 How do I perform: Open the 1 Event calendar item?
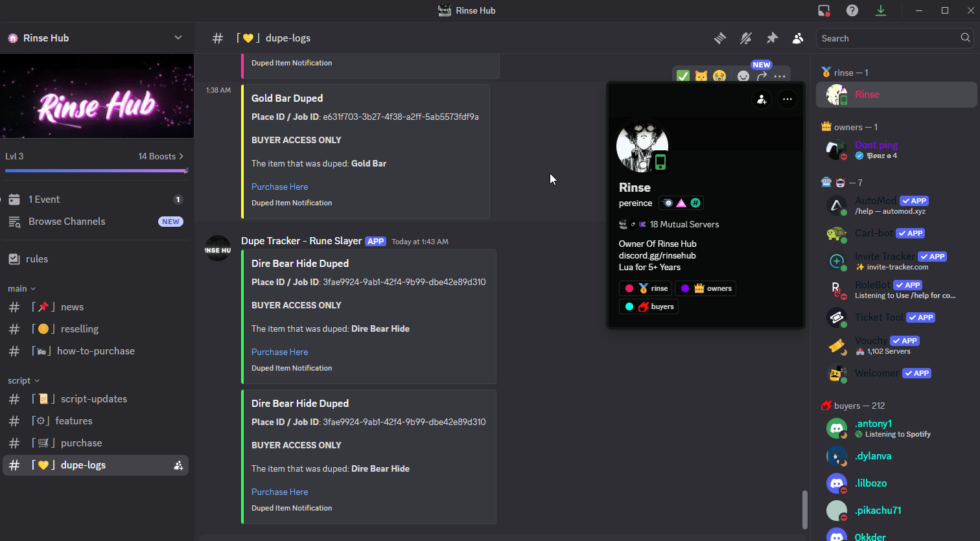point(96,200)
